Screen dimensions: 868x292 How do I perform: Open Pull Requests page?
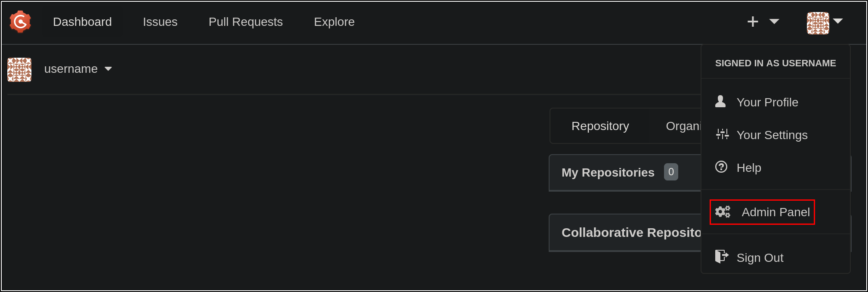pos(245,22)
